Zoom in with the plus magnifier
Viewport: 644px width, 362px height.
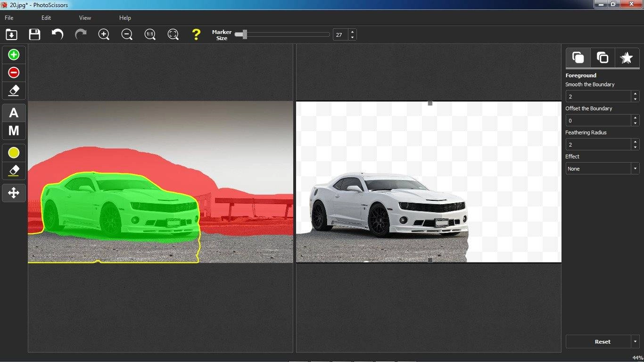click(x=104, y=34)
